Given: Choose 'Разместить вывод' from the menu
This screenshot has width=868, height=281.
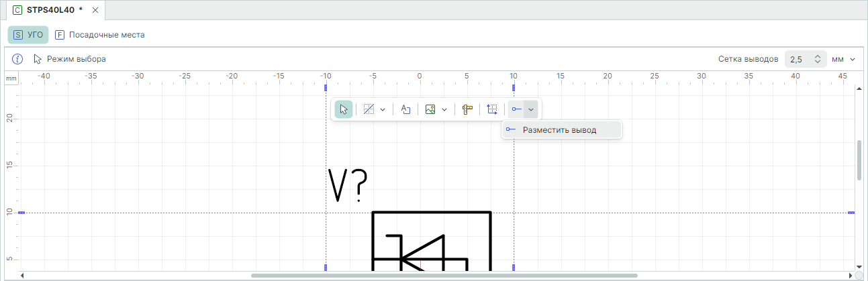Looking at the screenshot, I should [559, 129].
